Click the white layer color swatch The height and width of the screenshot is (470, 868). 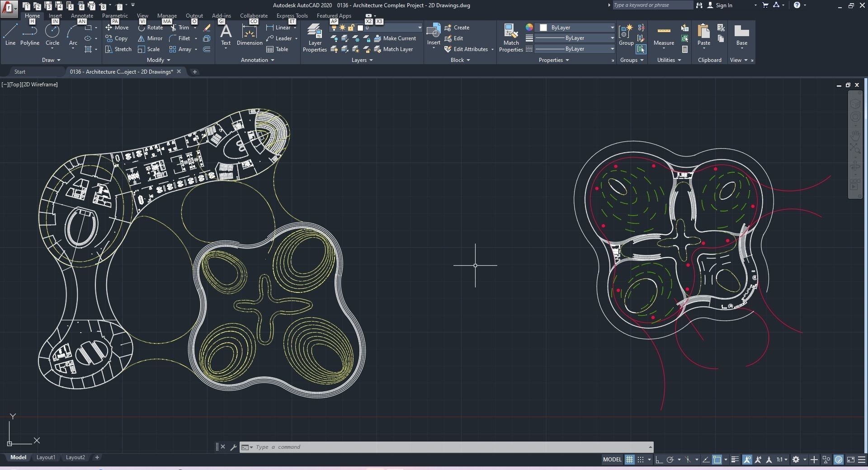coord(360,28)
